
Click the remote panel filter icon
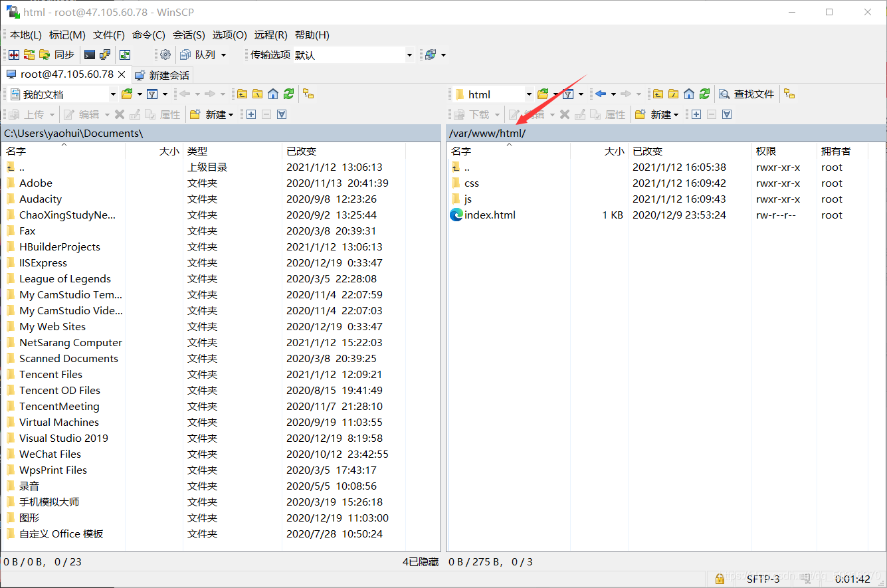coord(568,94)
